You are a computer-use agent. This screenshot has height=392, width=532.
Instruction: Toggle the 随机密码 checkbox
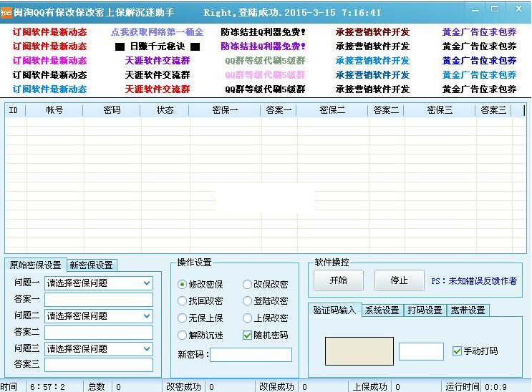coord(248,335)
